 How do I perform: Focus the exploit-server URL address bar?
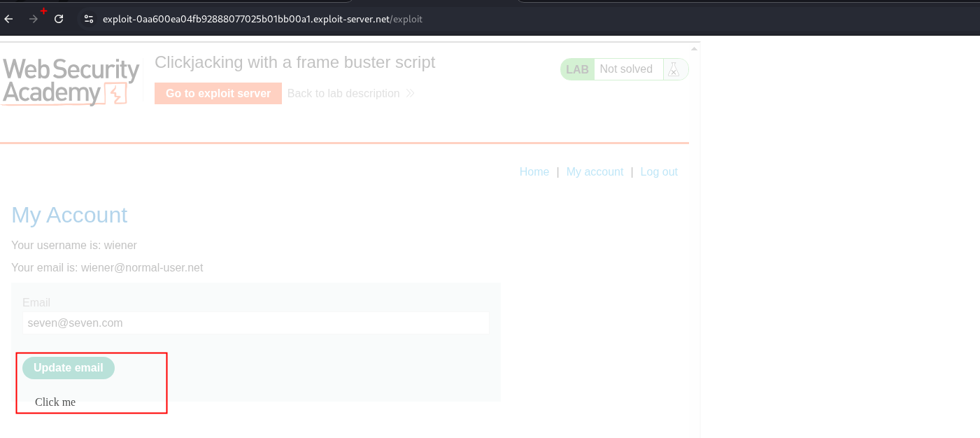click(262, 19)
